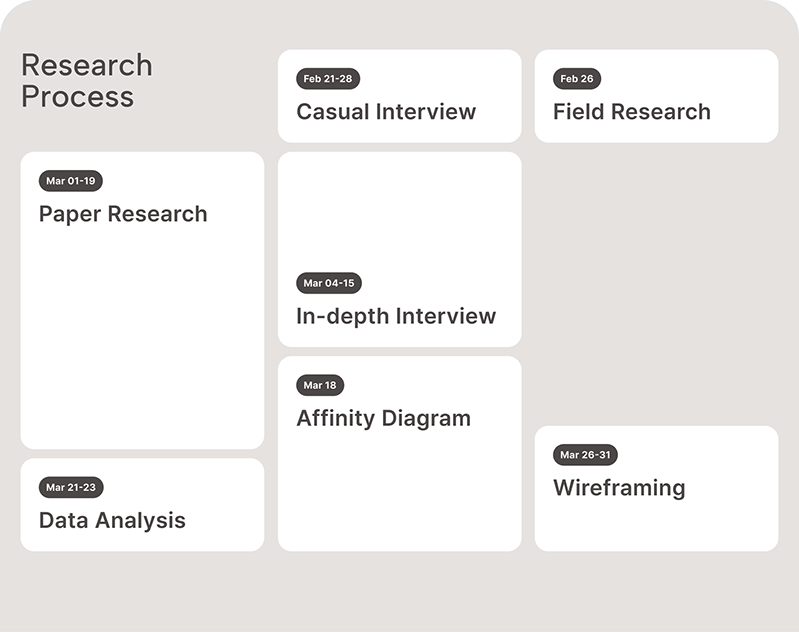Viewport: 799px width, 632px height.
Task: Click the Mar 26-31 date badge
Action: point(585,455)
